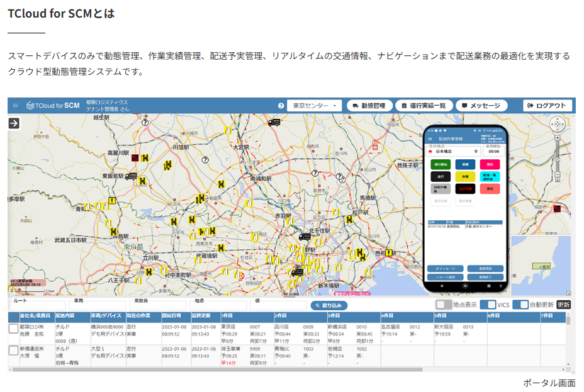
Task: Check the row checkbox for 都築ロジ㈱
Action: pyautogui.click(x=13, y=328)
